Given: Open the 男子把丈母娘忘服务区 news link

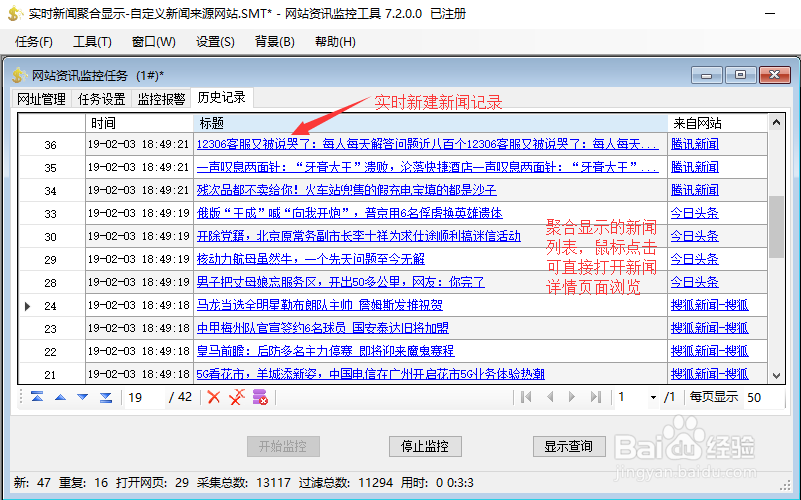Looking at the screenshot, I should [341, 282].
